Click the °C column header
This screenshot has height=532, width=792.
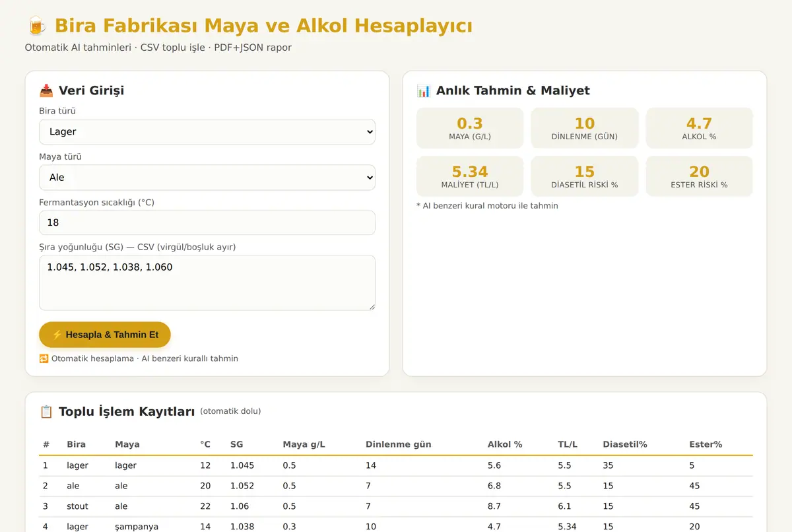(x=205, y=444)
